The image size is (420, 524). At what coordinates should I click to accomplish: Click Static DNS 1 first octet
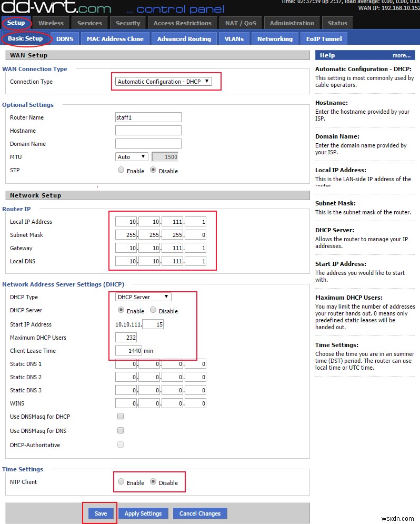click(126, 364)
